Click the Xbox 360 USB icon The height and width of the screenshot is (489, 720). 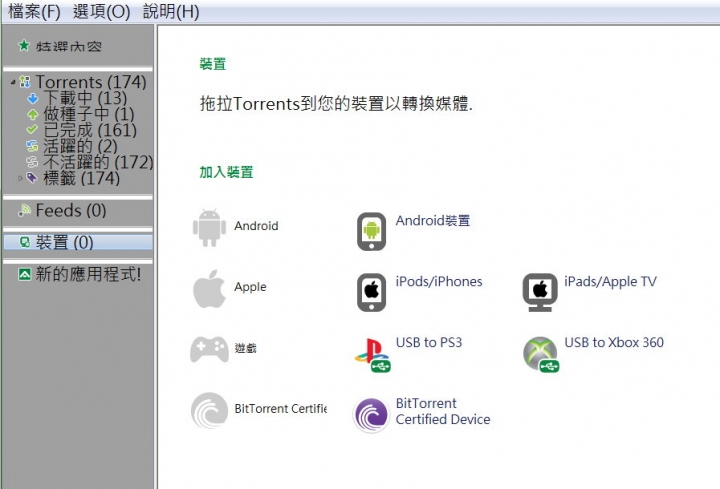[541, 354]
